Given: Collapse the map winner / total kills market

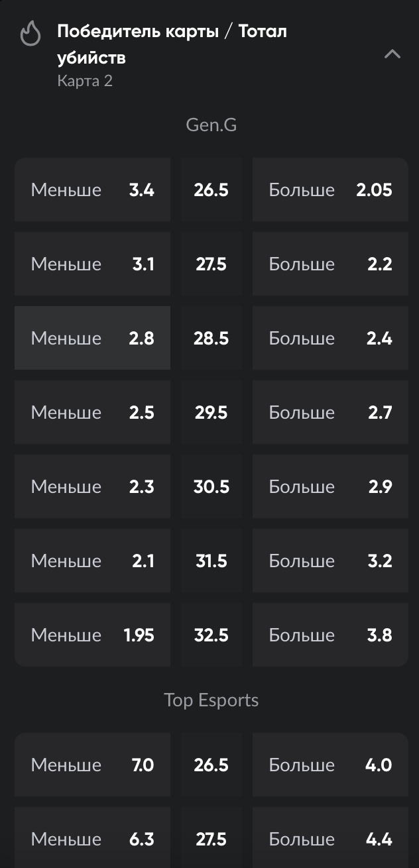Looking at the screenshot, I should pos(392,54).
